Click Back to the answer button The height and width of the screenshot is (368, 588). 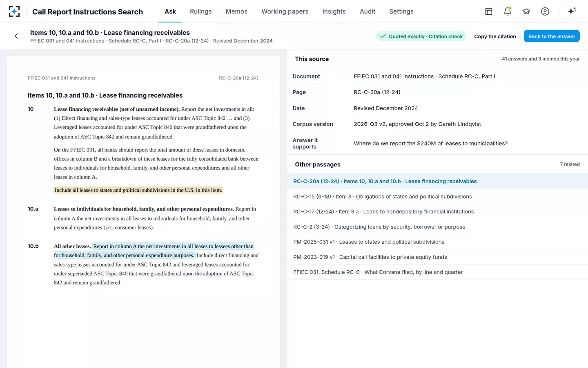pos(552,36)
